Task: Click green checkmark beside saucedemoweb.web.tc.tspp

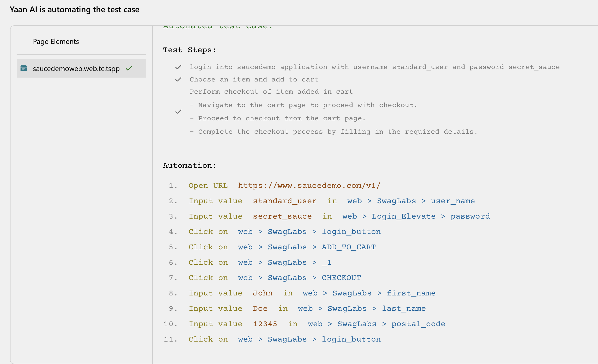Action: click(129, 68)
